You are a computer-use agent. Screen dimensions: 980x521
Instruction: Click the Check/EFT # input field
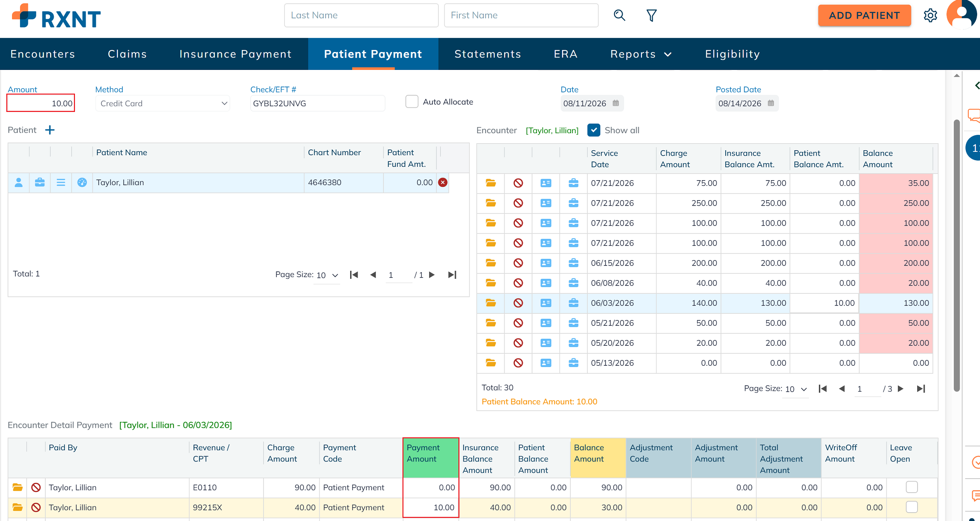[317, 103]
